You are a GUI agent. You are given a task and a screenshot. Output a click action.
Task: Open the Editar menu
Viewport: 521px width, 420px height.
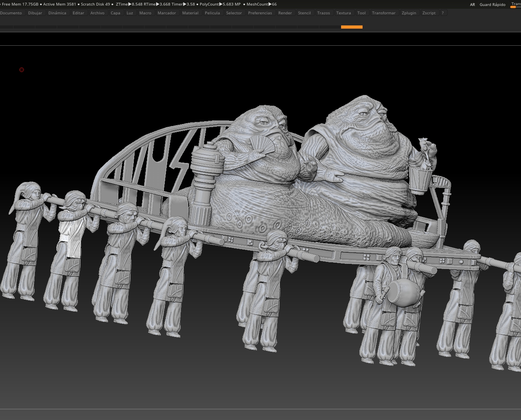[x=79, y=13]
